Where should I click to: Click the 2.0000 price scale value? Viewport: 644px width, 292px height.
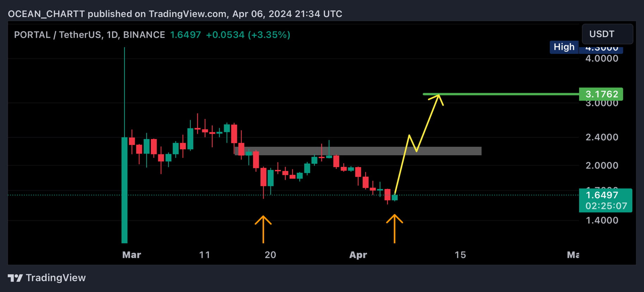click(602, 165)
